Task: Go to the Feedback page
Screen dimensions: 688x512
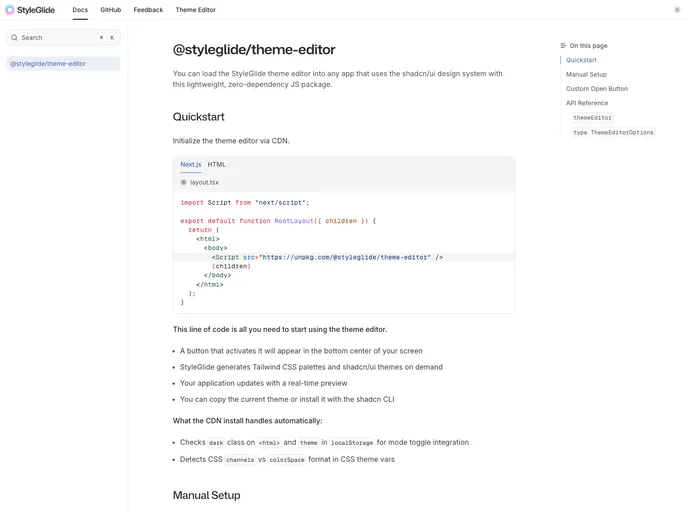Action: (x=148, y=10)
